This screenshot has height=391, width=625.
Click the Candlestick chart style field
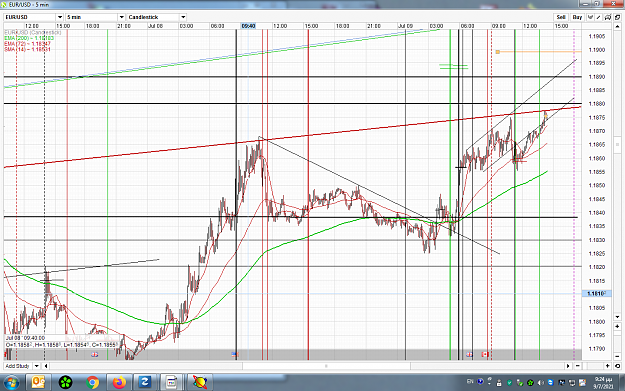pyautogui.click(x=153, y=17)
